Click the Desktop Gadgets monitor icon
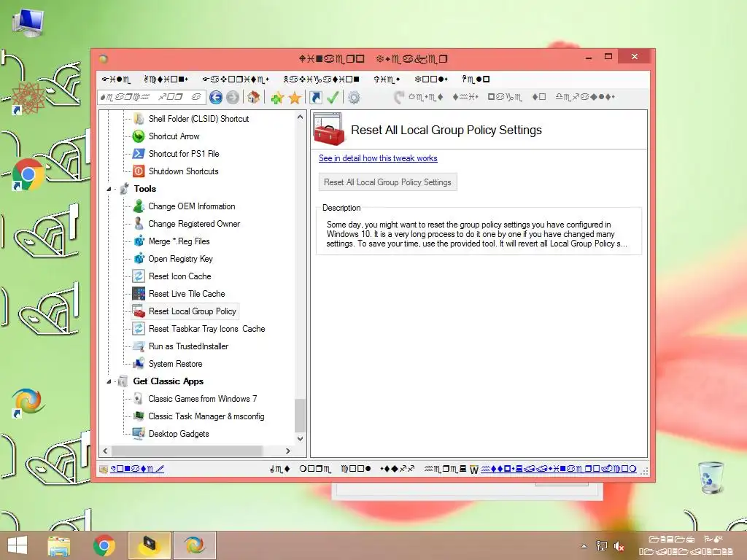This screenshot has width=747, height=560. [139, 433]
